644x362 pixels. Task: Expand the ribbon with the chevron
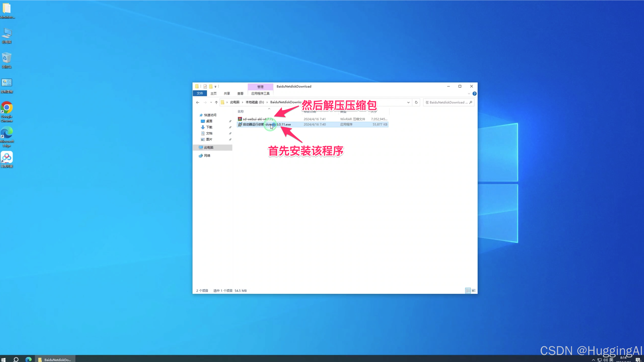click(x=469, y=94)
